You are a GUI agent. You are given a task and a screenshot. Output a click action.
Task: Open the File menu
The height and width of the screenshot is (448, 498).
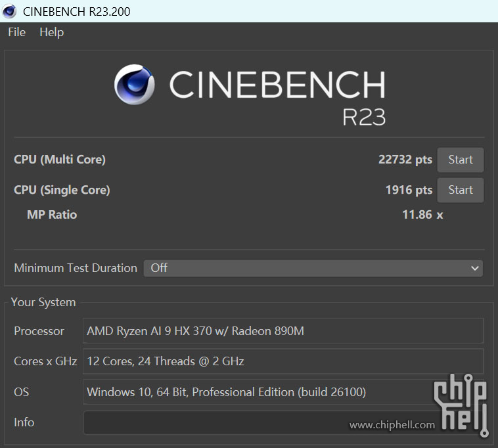tap(16, 32)
